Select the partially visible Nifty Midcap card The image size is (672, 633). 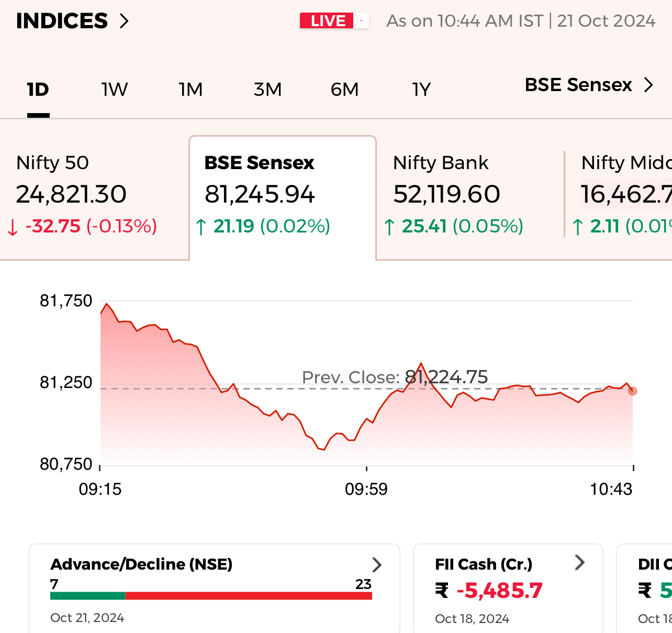[x=623, y=195]
